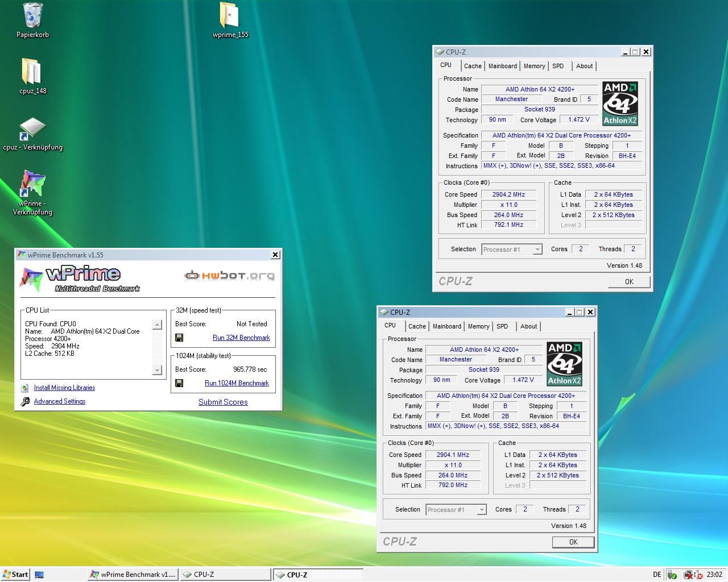Click HT Link 792.1 MHz value

[x=508, y=225]
